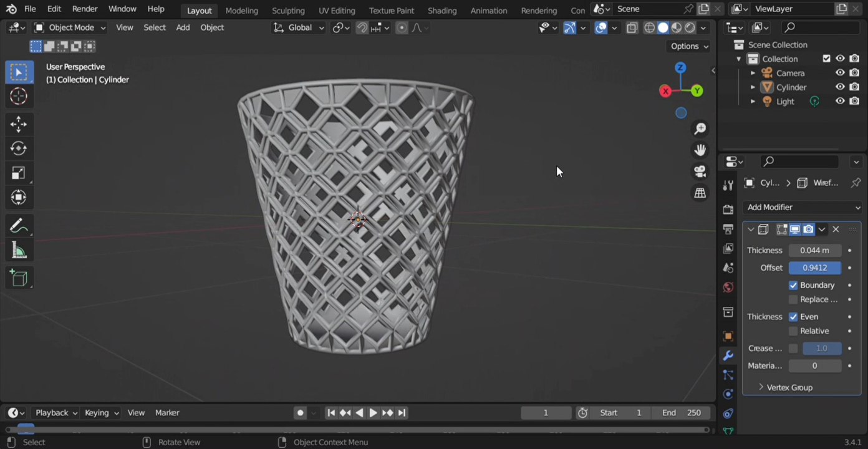Activate the Scale tool
Viewport: 868px width, 449px height.
coord(19,173)
